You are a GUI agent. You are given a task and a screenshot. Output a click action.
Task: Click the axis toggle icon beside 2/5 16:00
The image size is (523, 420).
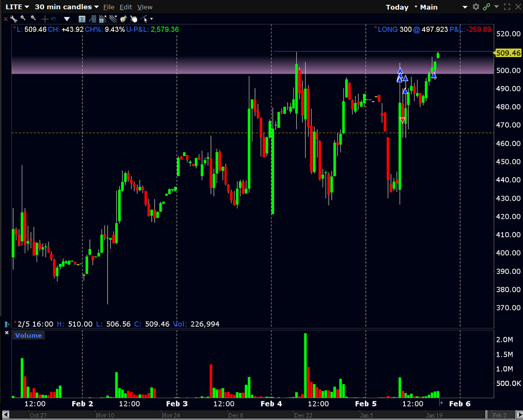[7, 324]
